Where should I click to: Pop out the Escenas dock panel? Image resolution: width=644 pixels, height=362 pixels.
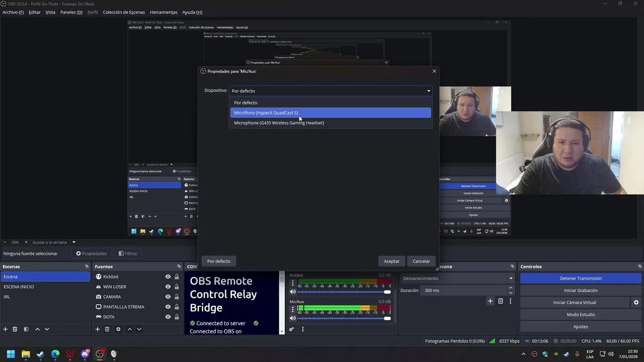pyautogui.click(x=87, y=266)
